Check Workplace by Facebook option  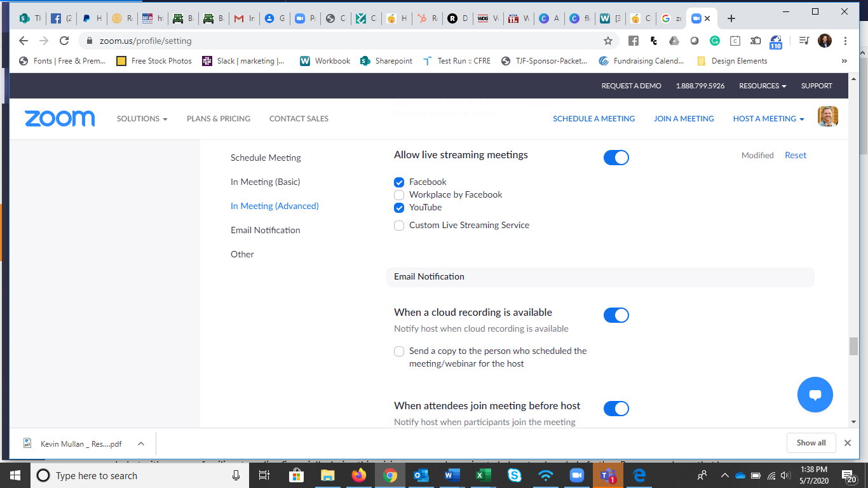pyautogui.click(x=399, y=195)
